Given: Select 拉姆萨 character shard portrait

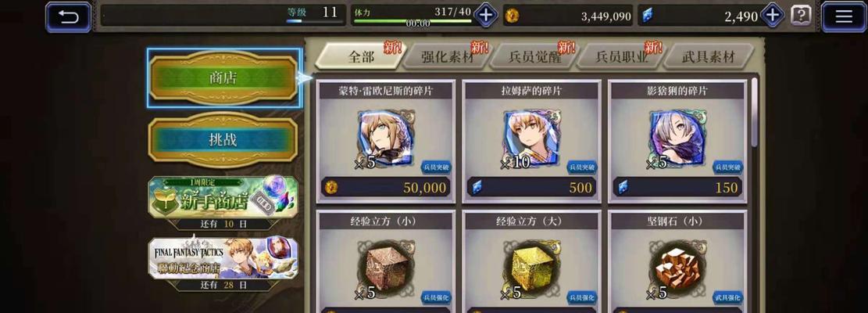Looking at the screenshot, I should [531, 137].
